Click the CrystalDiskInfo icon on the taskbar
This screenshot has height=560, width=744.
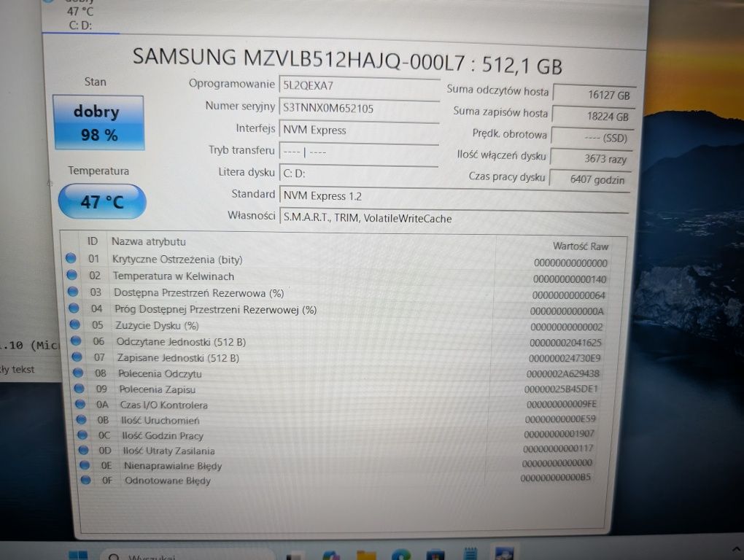(504, 553)
